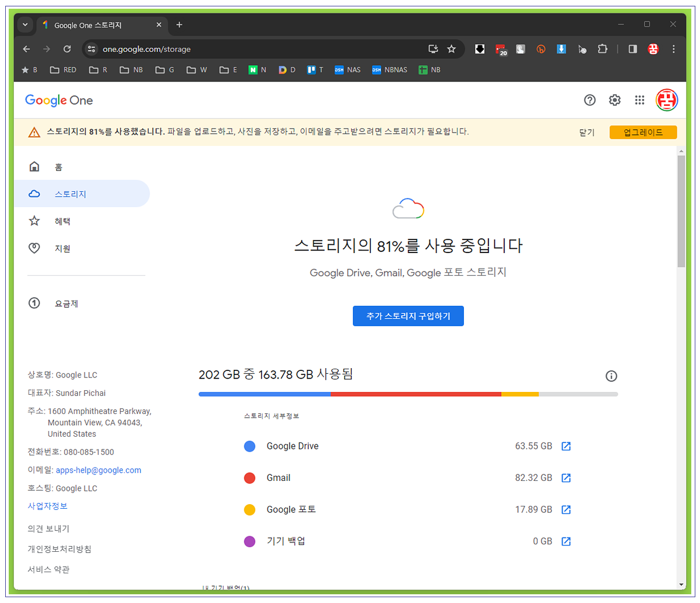Open Google 포토 storage external link icon
700x603 pixels.
(566, 509)
